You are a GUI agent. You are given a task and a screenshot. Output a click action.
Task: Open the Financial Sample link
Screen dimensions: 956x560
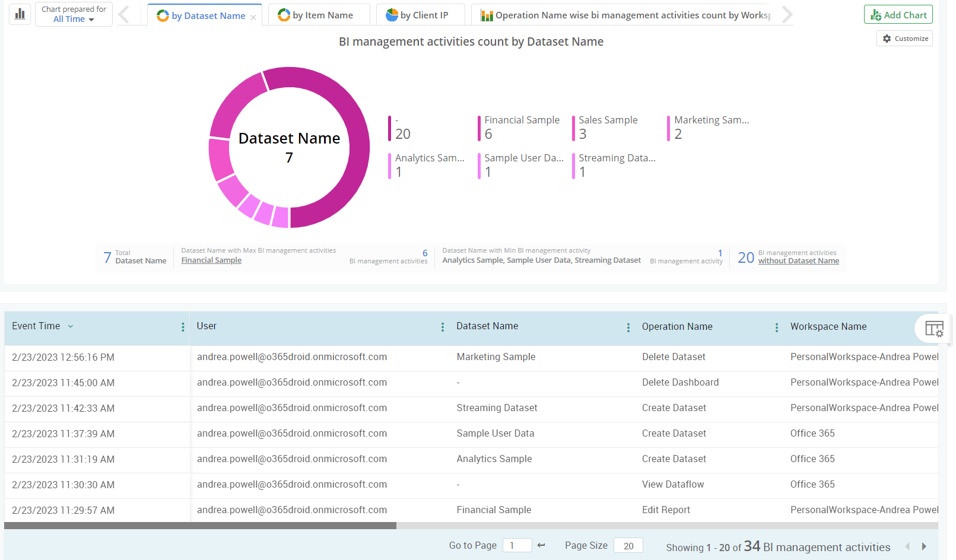coord(211,260)
